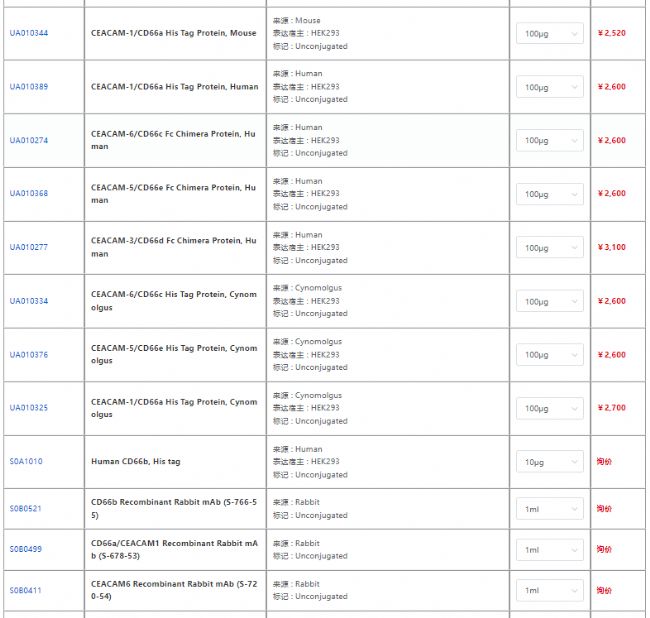The image size is (650, 618).
Task: Click price ¥3,100 for CEACAM-3 protein
Action: [x=611, y=247]
